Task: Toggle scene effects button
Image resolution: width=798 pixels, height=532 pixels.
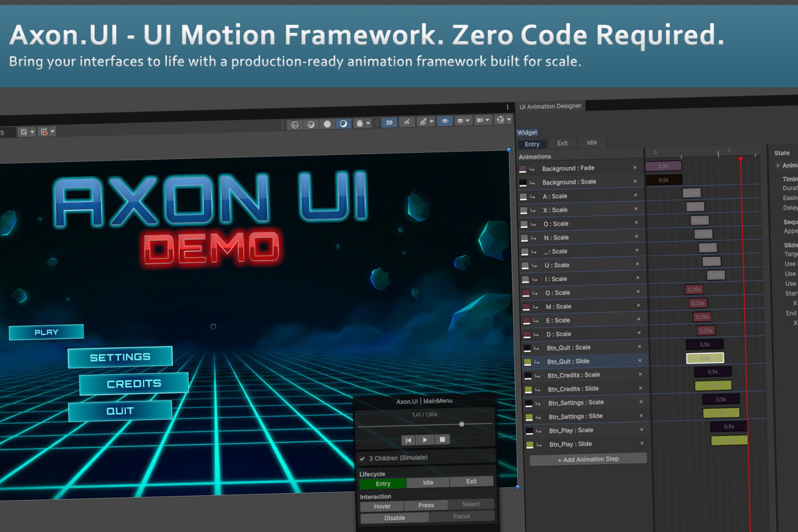Action: click(423, 122)
